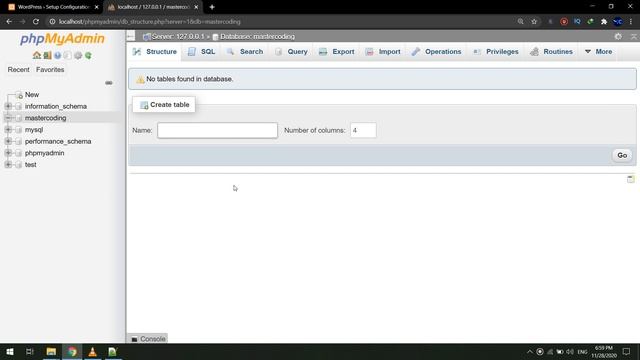Open page settings gear in top bar
This screenshot has width=640, height=360.
pyautogui.click(x=618, y=37)
